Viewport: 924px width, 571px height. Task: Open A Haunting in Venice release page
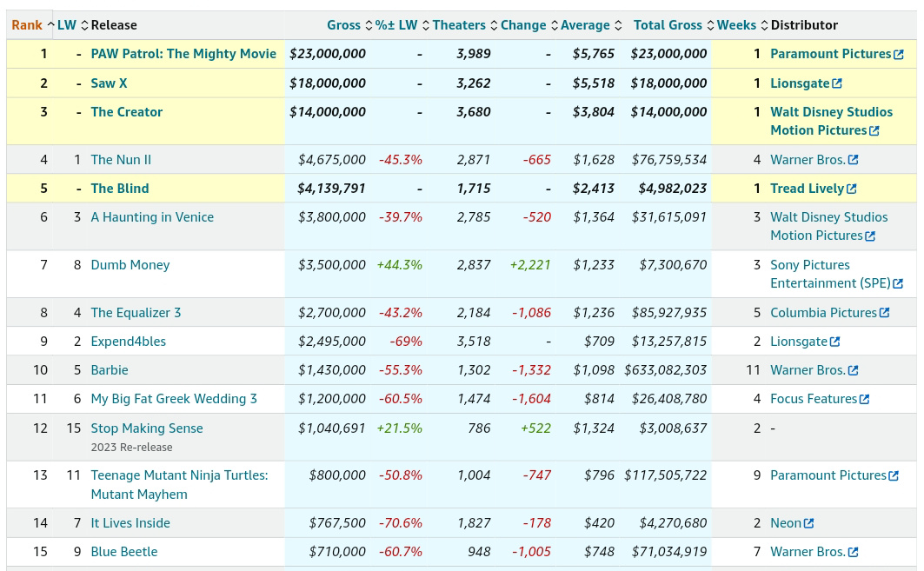coord(152,217)
